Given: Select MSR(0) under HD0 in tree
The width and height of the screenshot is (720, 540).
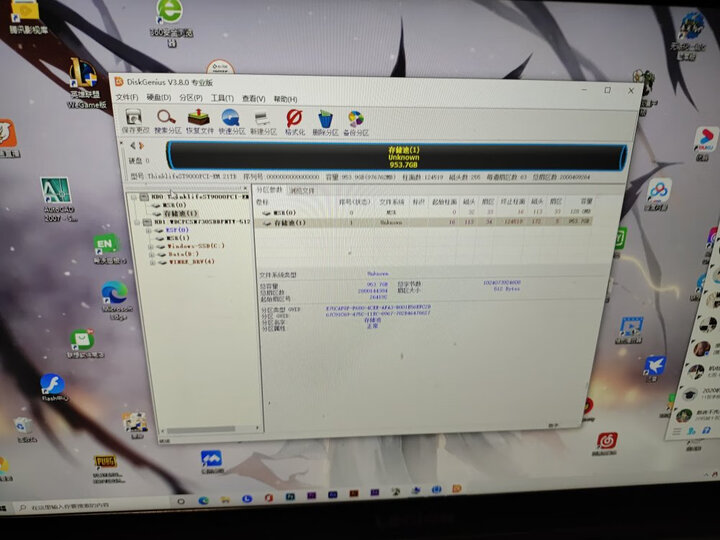Looking at the screenshot, I should (x=169, y=205).
